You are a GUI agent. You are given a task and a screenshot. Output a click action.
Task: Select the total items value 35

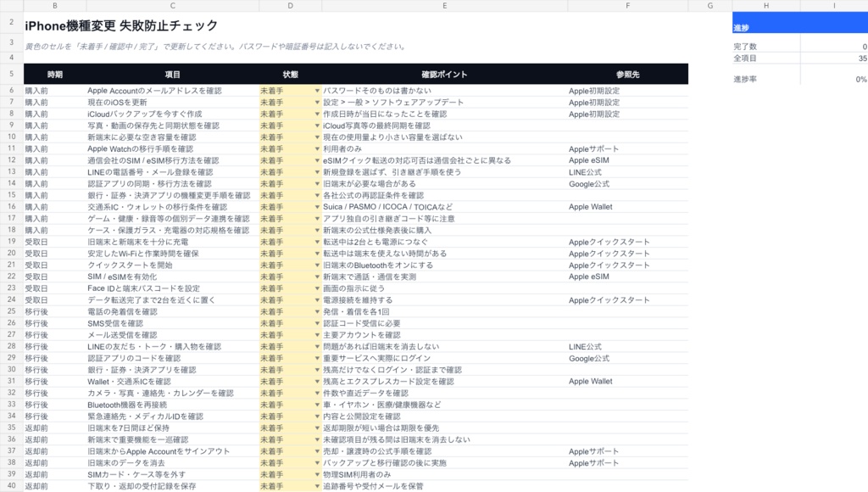(862, 59)
